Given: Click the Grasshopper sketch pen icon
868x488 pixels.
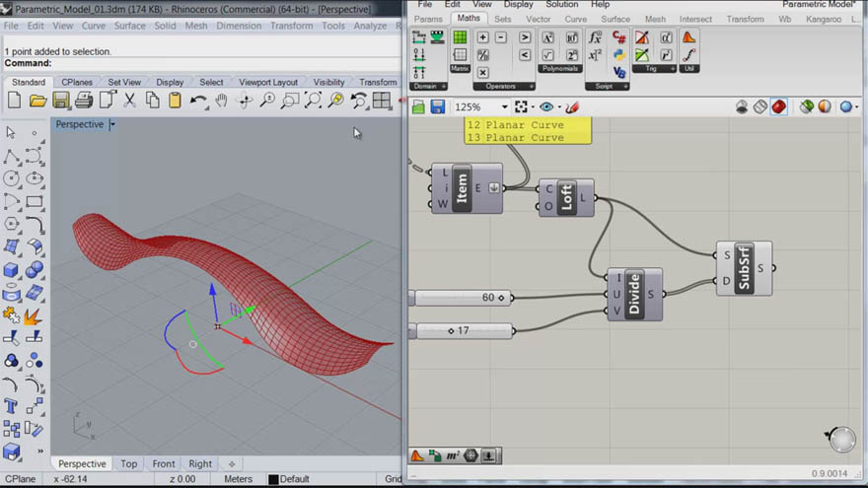Looking at the screenshot, I should [572, 106].
